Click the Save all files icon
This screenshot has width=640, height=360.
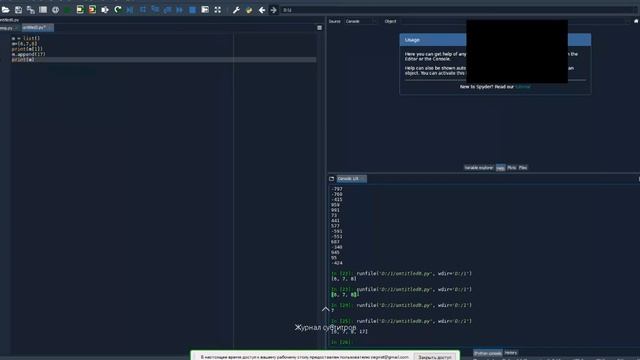[31, 9]
